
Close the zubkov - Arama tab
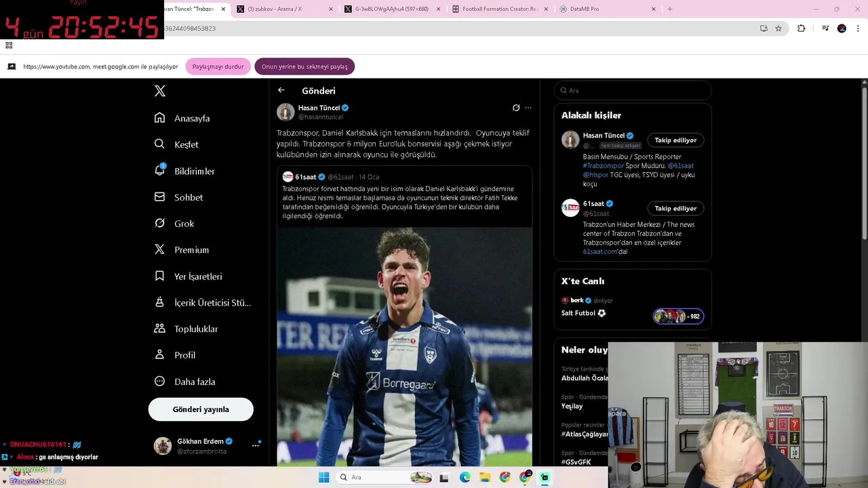pos(331,9)
